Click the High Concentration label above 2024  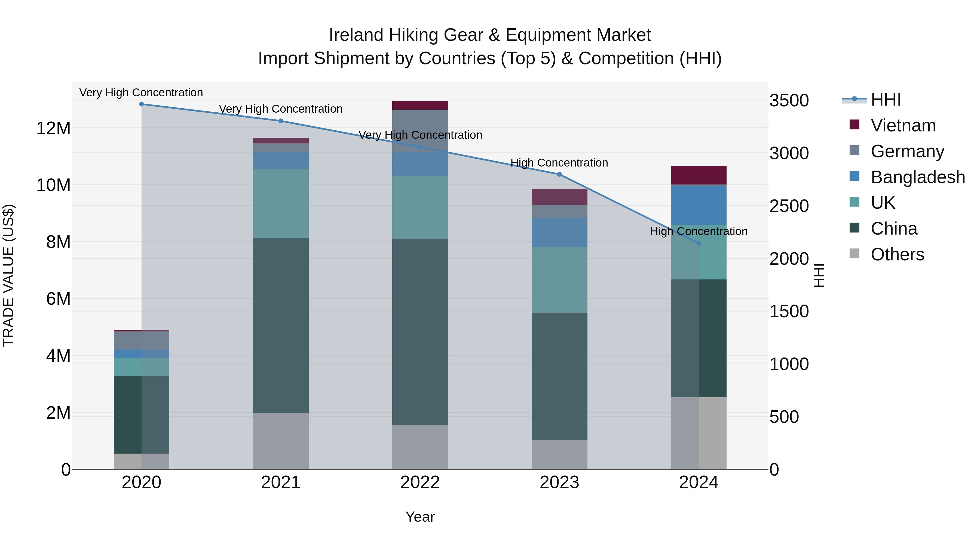pos(699,231)
